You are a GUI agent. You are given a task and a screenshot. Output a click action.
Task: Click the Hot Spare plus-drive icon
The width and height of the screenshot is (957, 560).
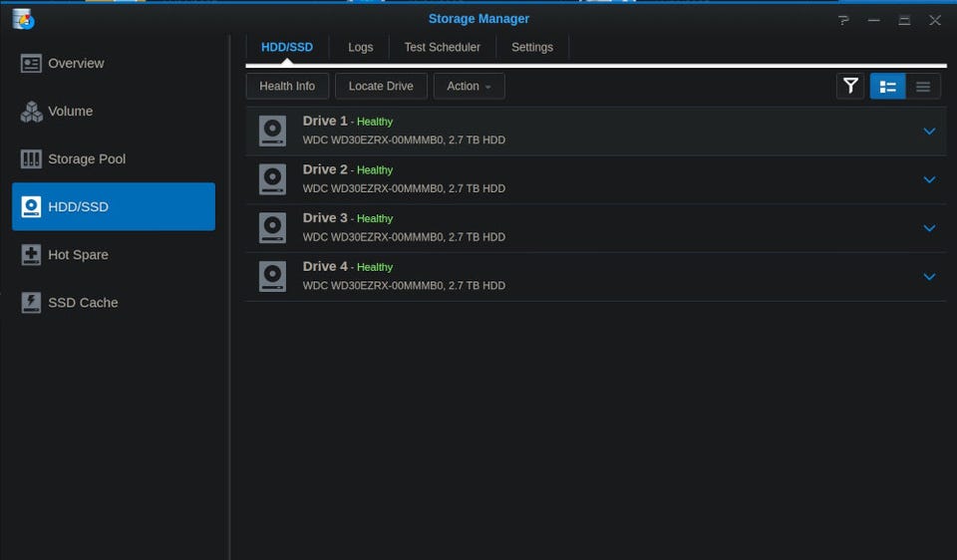[31, 255]
